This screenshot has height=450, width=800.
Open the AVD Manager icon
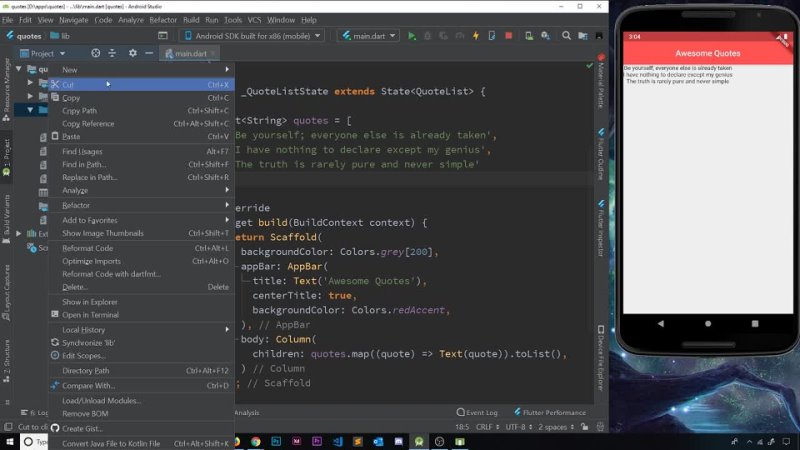point(529,36)
